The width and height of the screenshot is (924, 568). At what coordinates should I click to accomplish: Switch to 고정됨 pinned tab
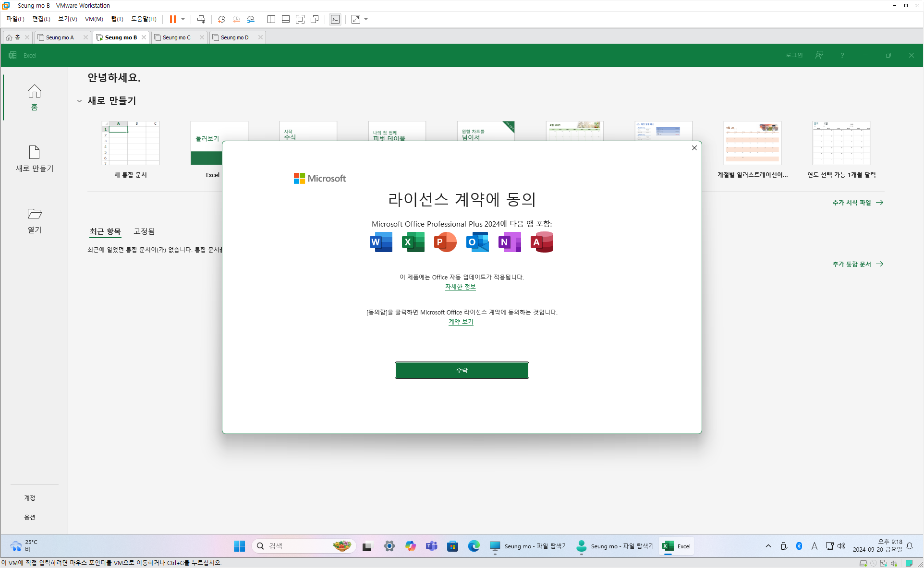(x=144, y=231)
